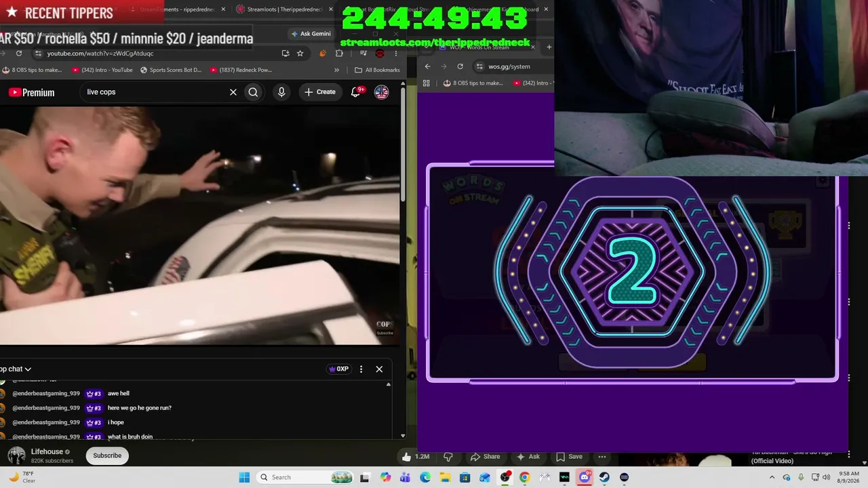Select the WOS - Words On Stream tab

pyautogui.click(x=484, y=47)
